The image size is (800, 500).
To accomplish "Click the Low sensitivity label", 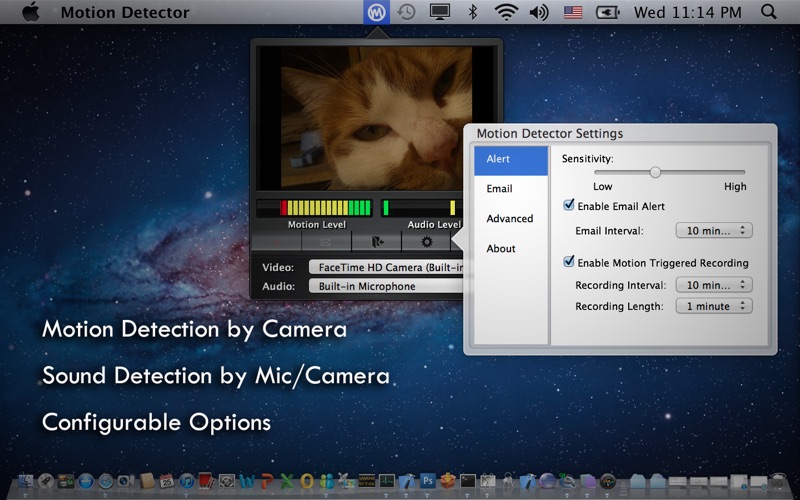I will pos(603,187).
